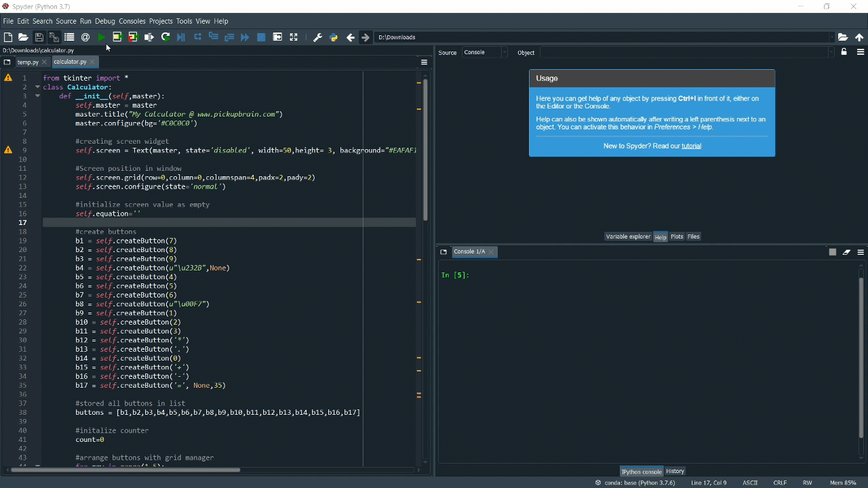868x488 pixels.
Task: Toggle fullscreen mode icon
Action: coord(294,37)
